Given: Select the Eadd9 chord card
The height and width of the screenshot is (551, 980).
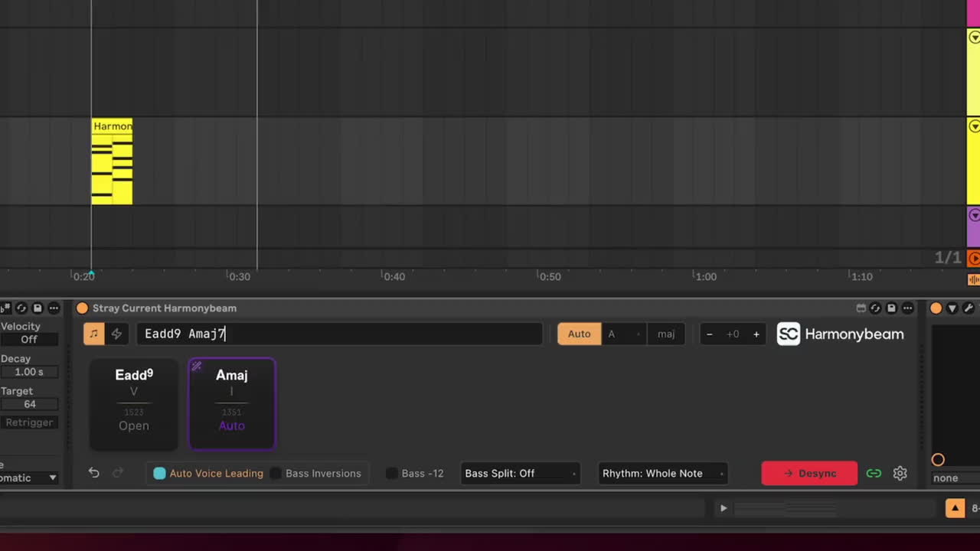Looking at the screenshot, I should 134,403.
